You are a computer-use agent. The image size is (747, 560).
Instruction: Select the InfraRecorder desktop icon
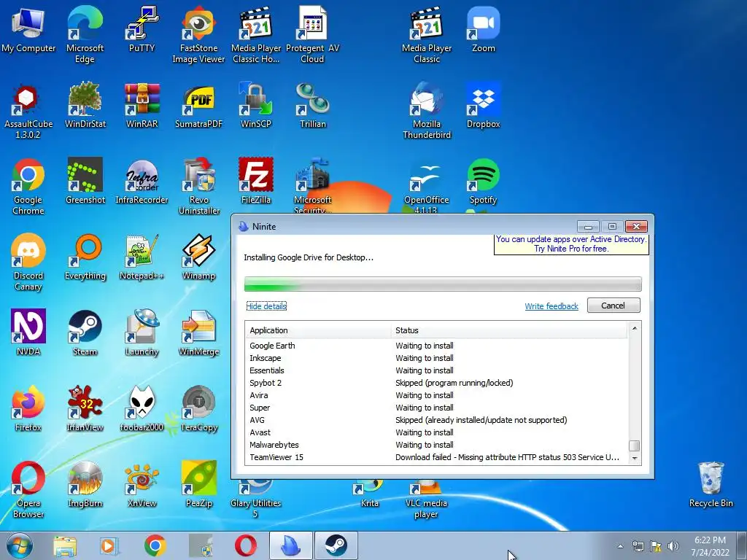142,181
